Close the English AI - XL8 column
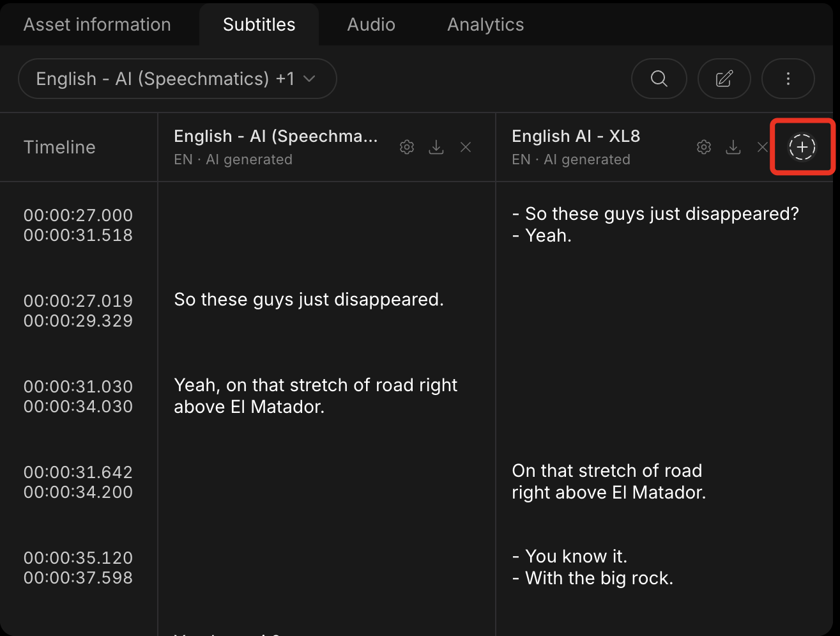This screenshot has width=840, height=636. tap(762, 147)
